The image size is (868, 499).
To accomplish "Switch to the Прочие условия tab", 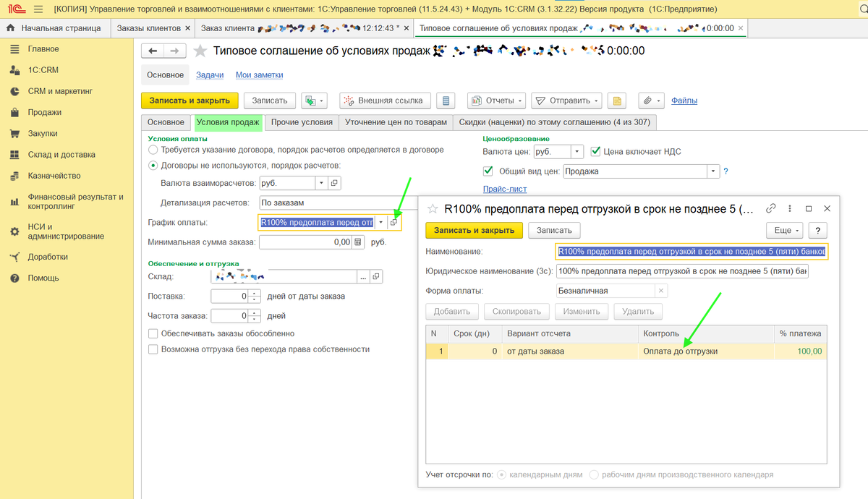I will click(302, 122).
